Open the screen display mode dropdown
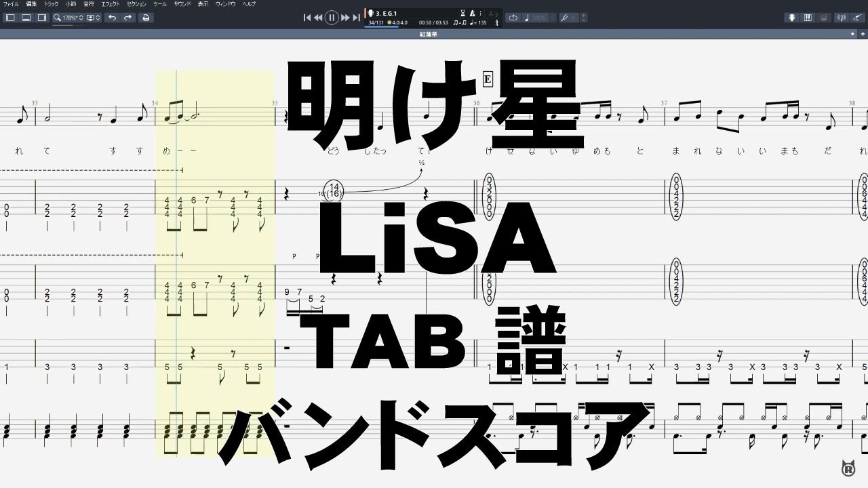 click(x=94, y=18)
